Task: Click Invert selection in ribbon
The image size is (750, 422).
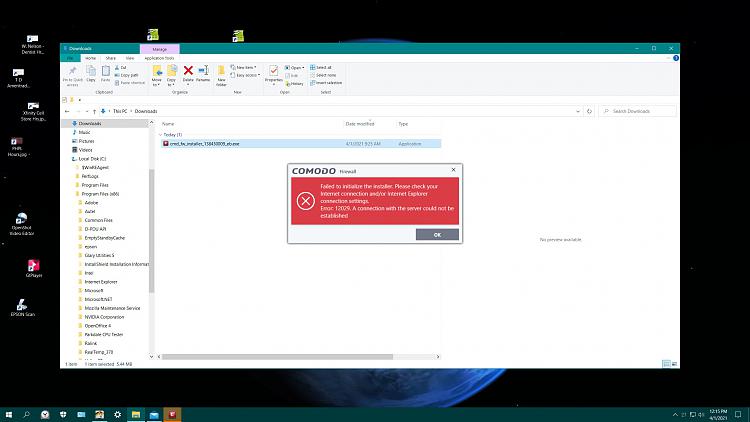Action: (326, 83)
